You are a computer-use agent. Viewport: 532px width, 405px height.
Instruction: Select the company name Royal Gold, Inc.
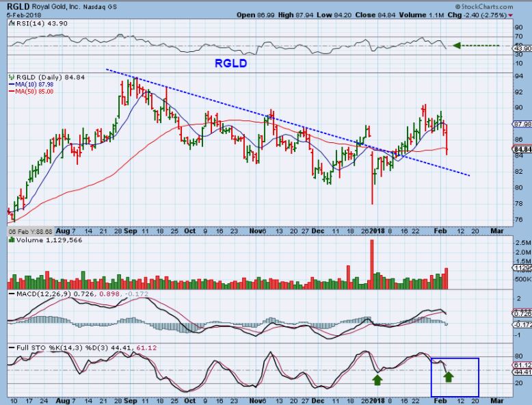(x=56, y=6)
